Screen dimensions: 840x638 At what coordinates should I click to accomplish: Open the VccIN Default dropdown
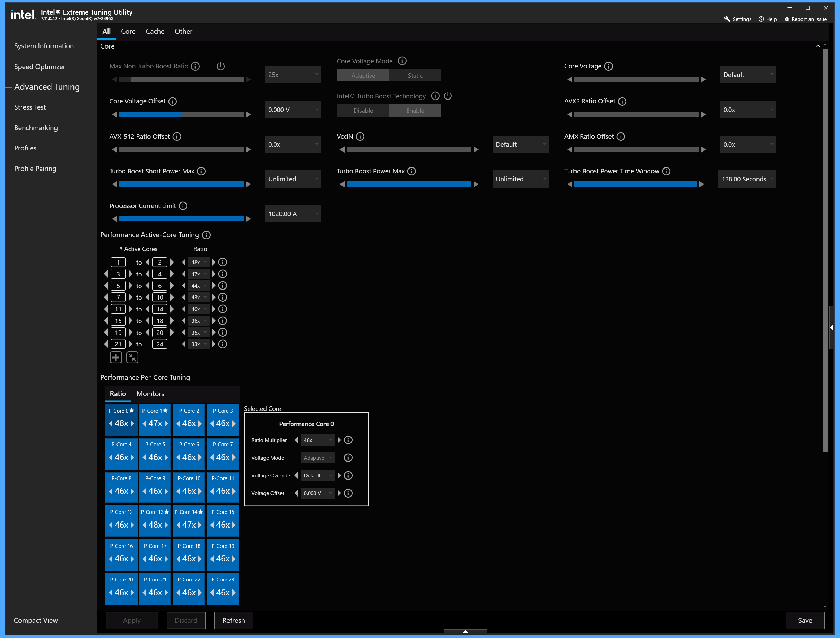click(x=520, y=144)
